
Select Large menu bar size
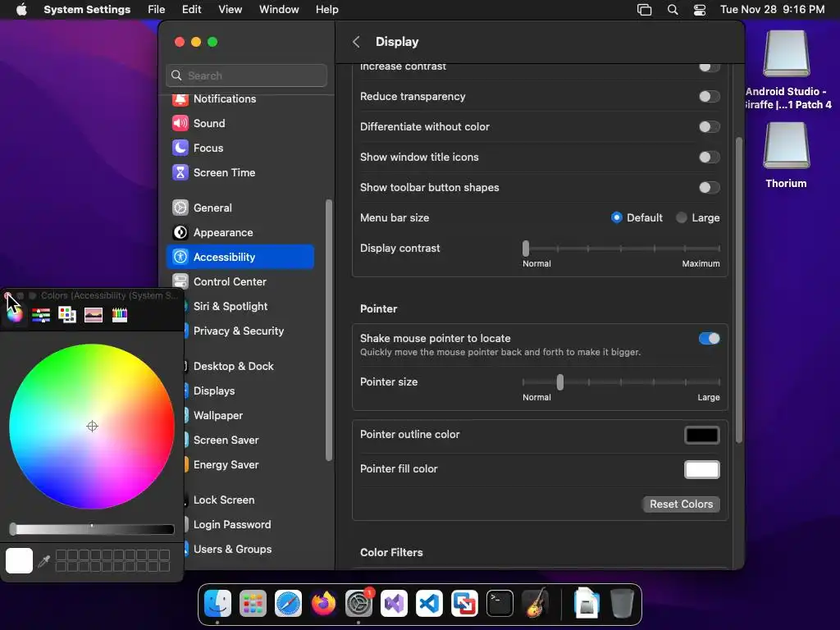681,217
